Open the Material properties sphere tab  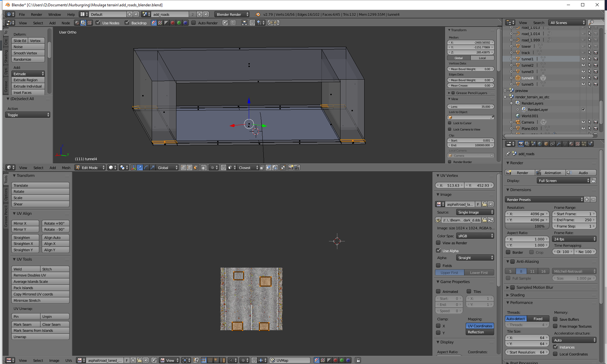[571, 144]
